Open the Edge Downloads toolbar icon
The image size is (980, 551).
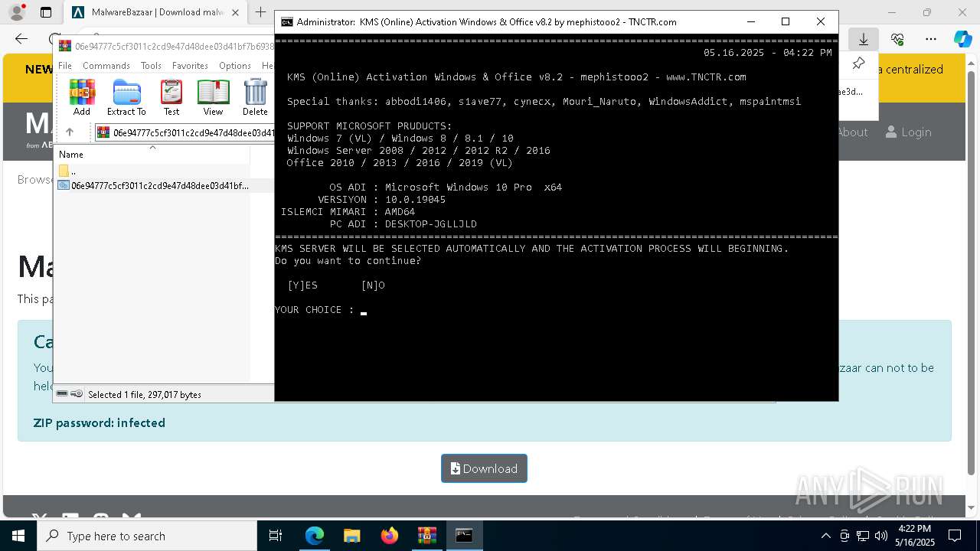pyautogui.click(x=864, y=39)
